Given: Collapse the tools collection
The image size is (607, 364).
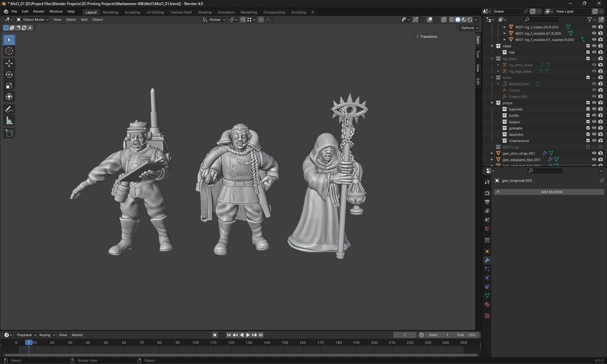Looking at the screenshot, I should (492, 78).
